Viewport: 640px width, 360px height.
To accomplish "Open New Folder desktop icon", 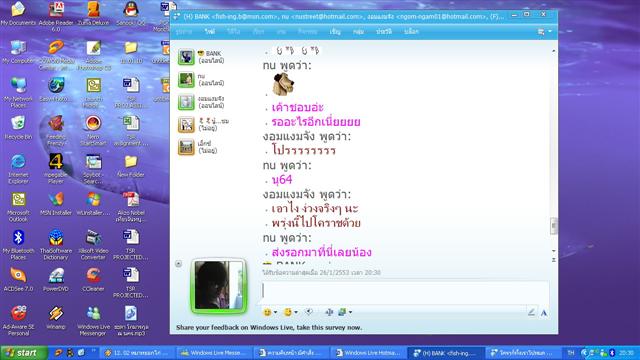I will pos(131,166).
